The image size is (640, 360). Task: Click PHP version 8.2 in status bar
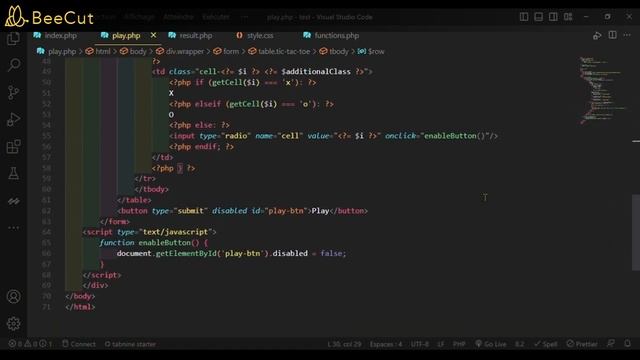(520, 344)
